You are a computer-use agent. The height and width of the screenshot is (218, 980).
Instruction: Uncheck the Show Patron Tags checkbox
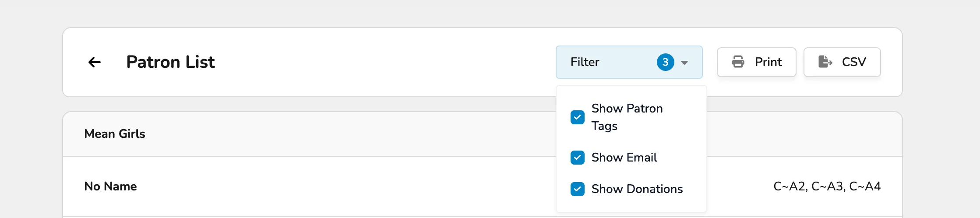pos(578,117)
